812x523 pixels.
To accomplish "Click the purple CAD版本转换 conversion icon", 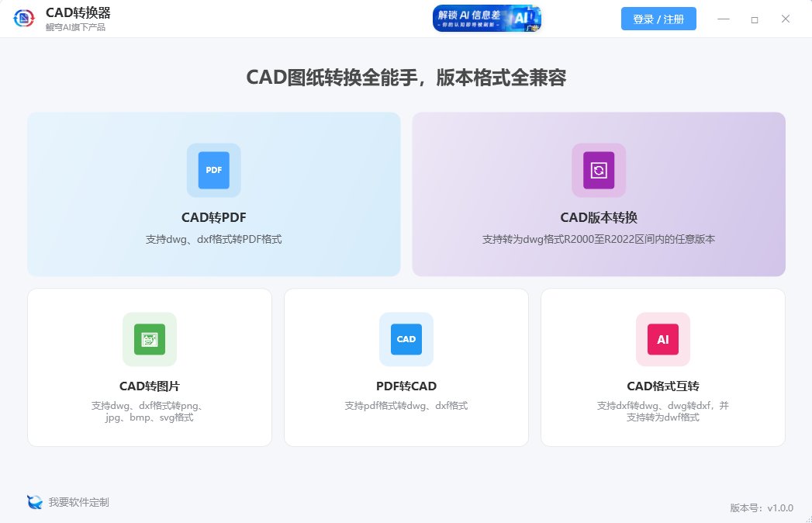I will (x=599, y=170).
